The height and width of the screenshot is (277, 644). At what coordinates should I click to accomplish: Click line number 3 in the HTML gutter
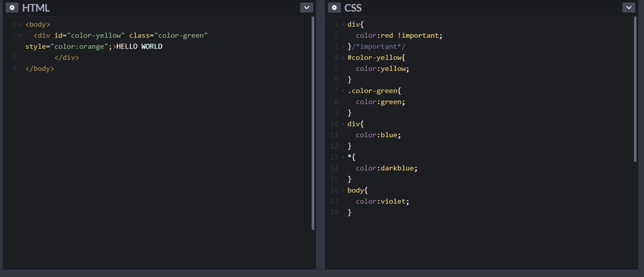[x=15, y=57]
